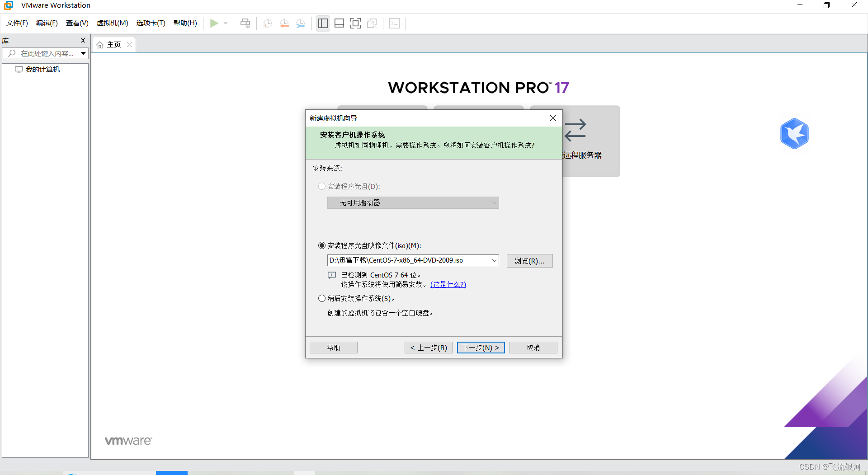Enter full screen mode
The height and width of the screenshot is (475, 868).
pyautogui.click(x=356, y=23)
